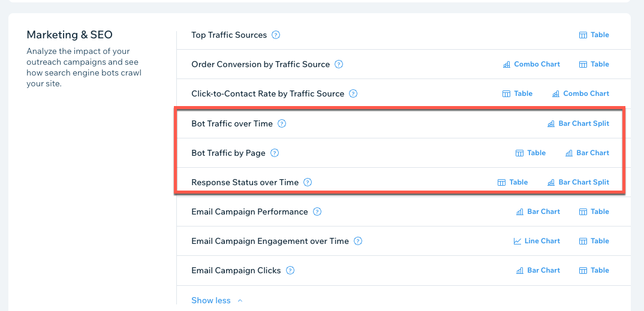The height and width of the screenshot is (311, 644).
Task: Click help icon next to Top Traffic Sources
Action: point(276,35)
